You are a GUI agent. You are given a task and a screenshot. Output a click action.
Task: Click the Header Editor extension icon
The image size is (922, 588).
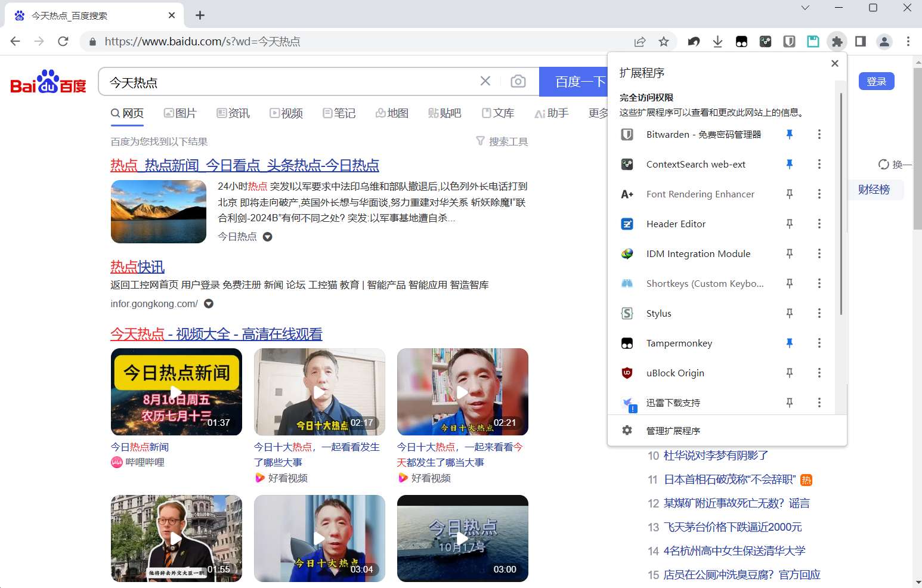(627, 224)
